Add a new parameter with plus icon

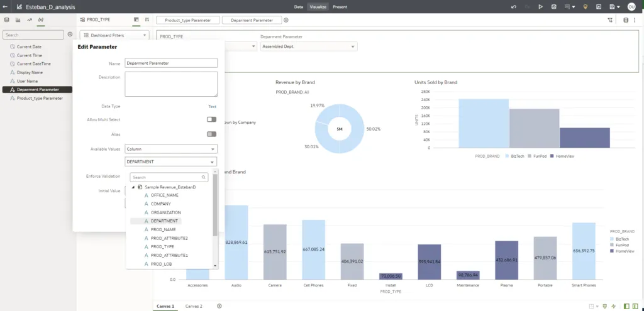(70, 35)
